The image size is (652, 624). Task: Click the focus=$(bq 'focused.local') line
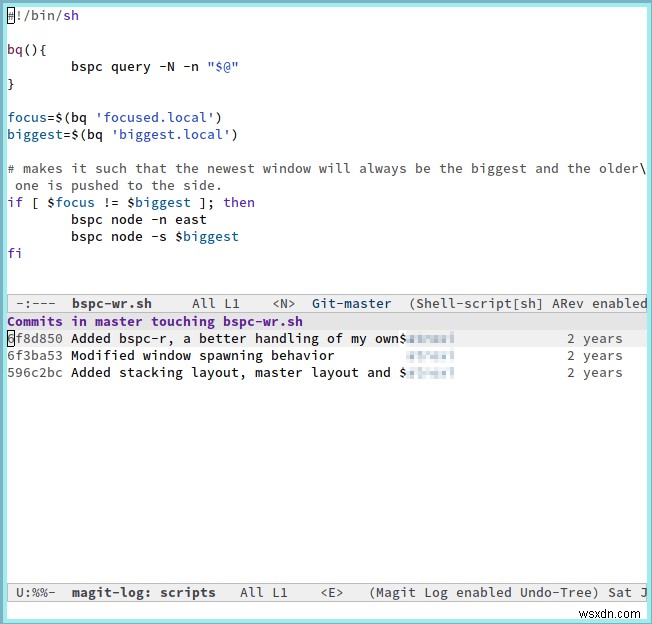(114, 118)
